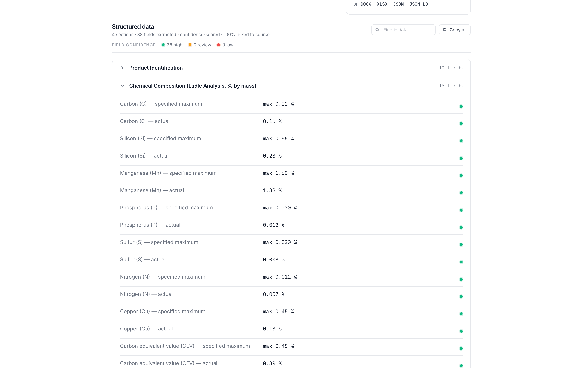Select the Silicon actual value 0.28 %
The image size is (588, 368).
(272, 156)
